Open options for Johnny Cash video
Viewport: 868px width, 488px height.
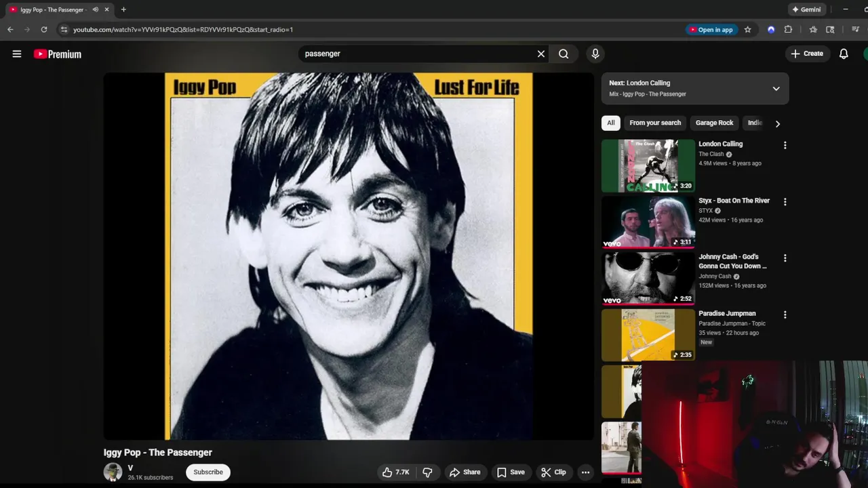pos(785,258)
